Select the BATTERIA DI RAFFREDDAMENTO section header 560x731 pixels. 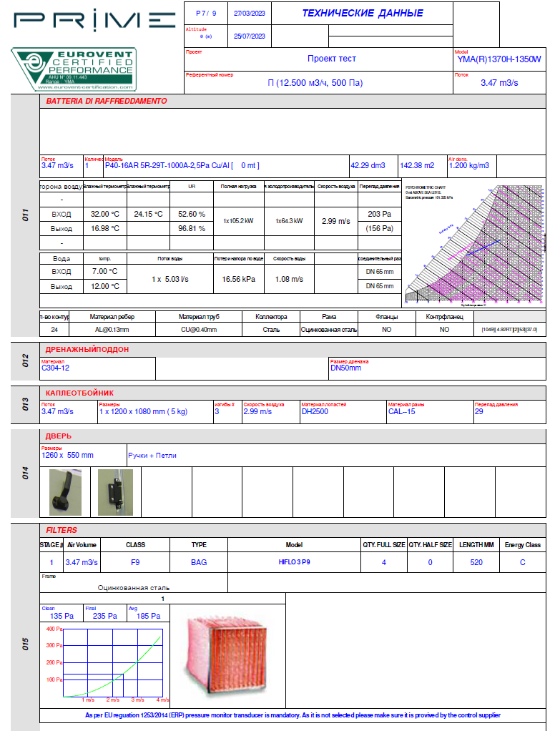click(107, 102)
